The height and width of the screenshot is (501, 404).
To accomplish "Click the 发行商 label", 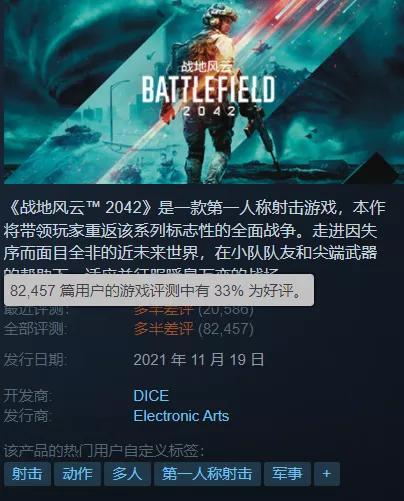I will point(28,416).
